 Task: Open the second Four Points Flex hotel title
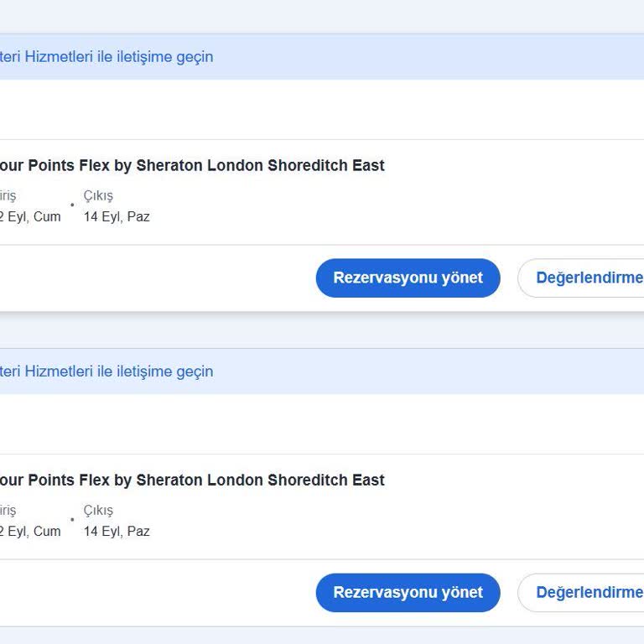(192, 480)
